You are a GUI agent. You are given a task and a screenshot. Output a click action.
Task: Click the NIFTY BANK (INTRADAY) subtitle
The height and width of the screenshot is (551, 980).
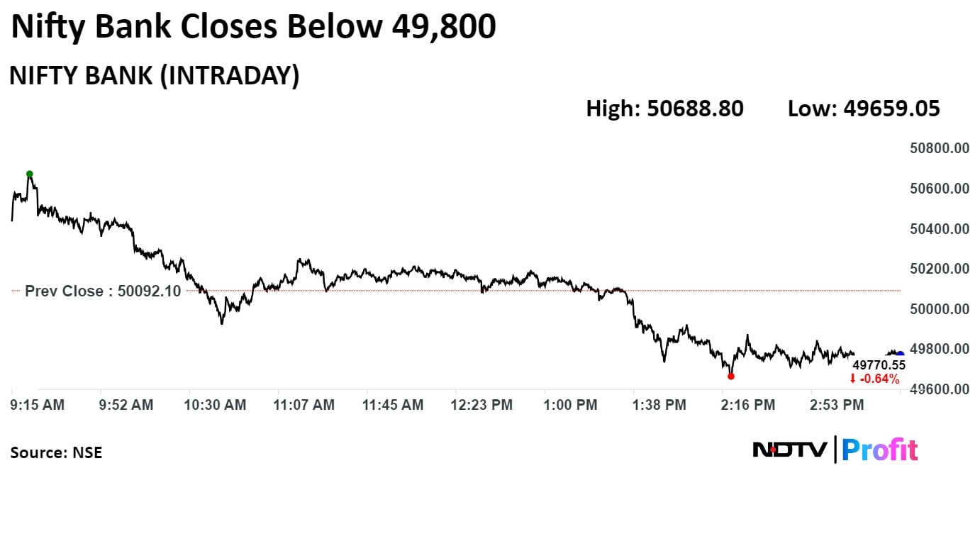click(x=154, y=75)
